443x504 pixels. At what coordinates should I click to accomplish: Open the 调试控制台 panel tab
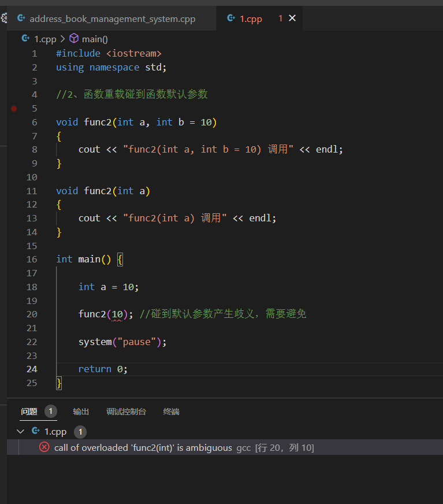click(126, 412)
